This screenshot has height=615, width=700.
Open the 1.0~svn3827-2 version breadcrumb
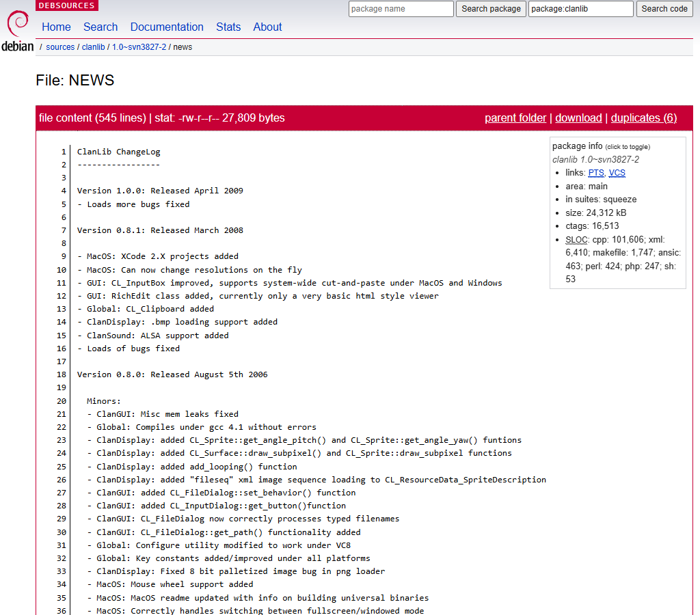pyautogui.click(x=139, y=47)
